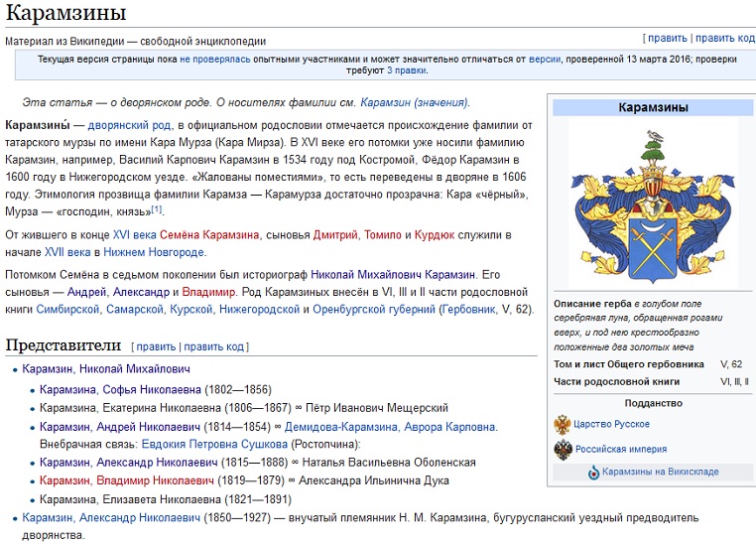Click the top 'править' edit link
Screen dimensions: 756x544
pyautogui.click(x=668, y=38)
